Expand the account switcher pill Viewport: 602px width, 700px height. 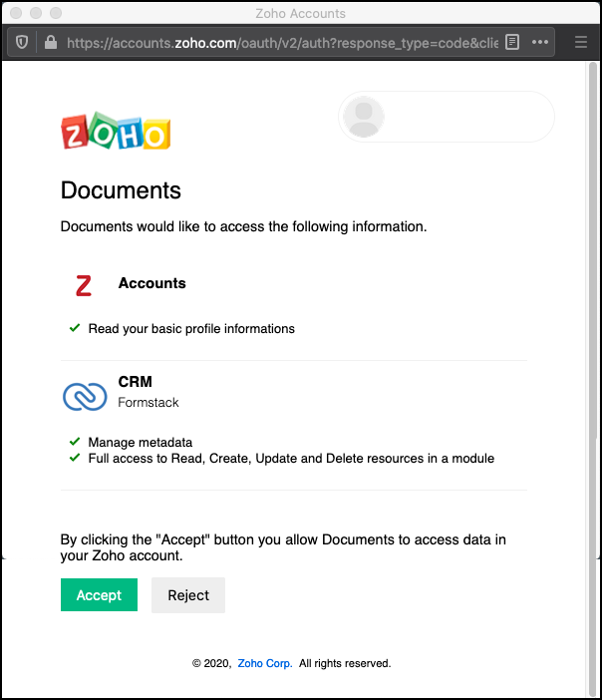pyautogui.click(x=447, y=118)
